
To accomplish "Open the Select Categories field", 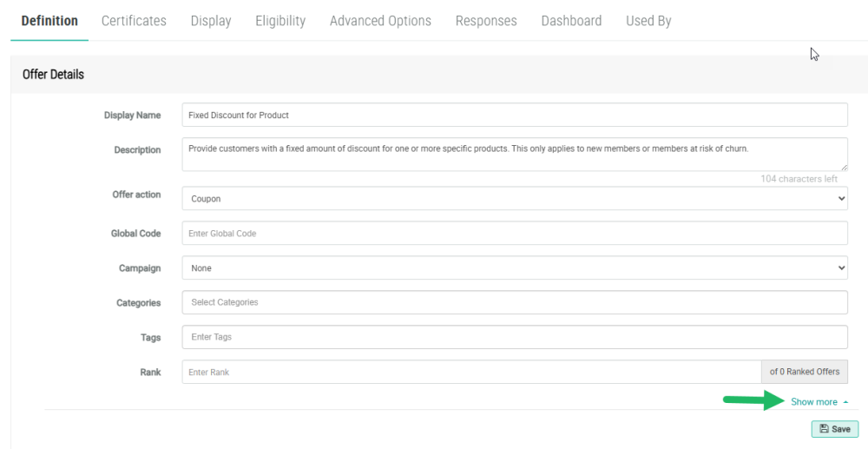I will (x=514, y=302).
